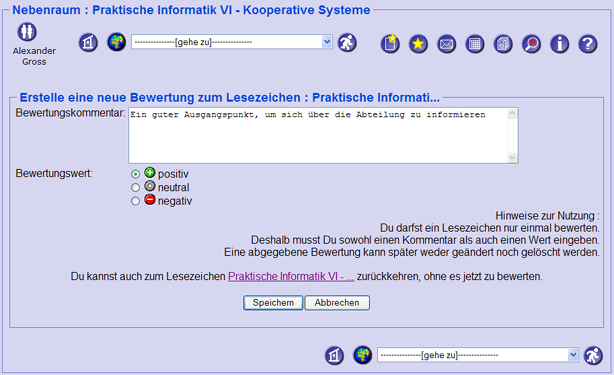Click the 'Hinweise zur Nutzung :' text
Image resolution: width=614 pixels, height=375 pixels.
pyautogui.click(x=547, y=216)
